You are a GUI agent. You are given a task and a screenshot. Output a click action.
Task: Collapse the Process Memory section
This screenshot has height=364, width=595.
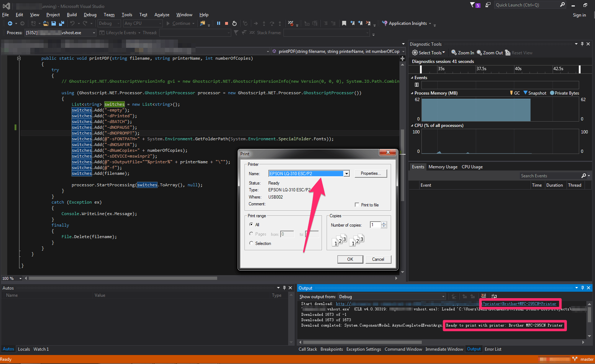(412, 93)
